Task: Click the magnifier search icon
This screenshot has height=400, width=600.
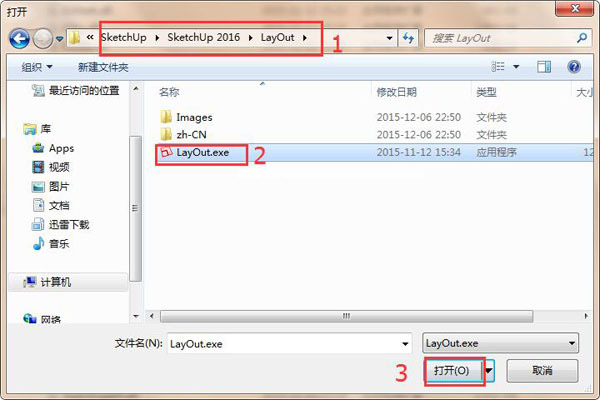Action: [582, 38]
